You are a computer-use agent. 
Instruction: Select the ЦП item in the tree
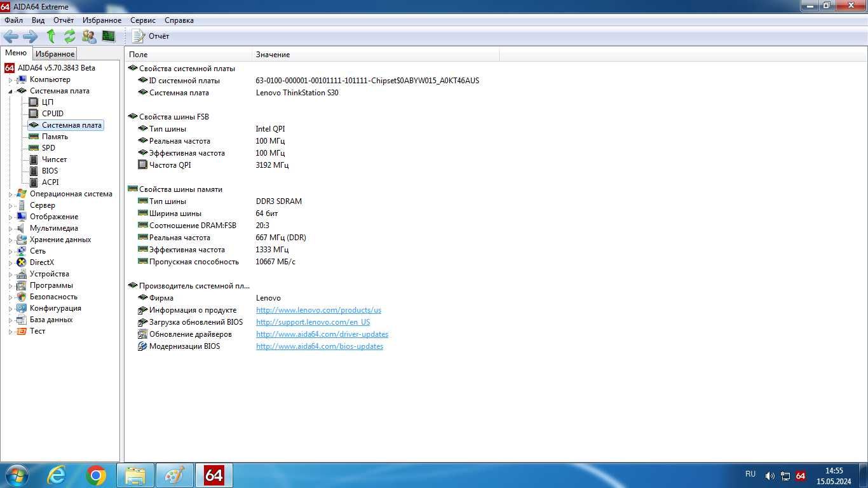[48, 102]
